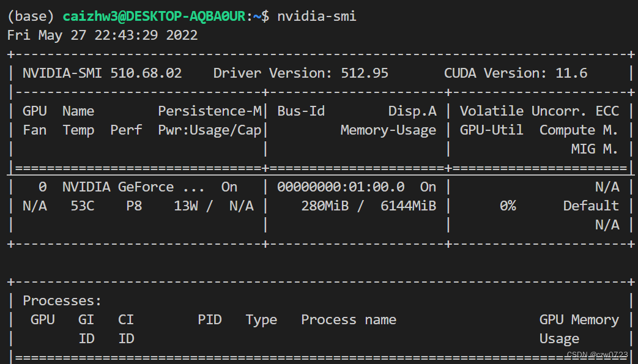Click the Bus-Id column header
Image resolution: width=638 pixels, height=364 pixels.
(x=300, y=111)
